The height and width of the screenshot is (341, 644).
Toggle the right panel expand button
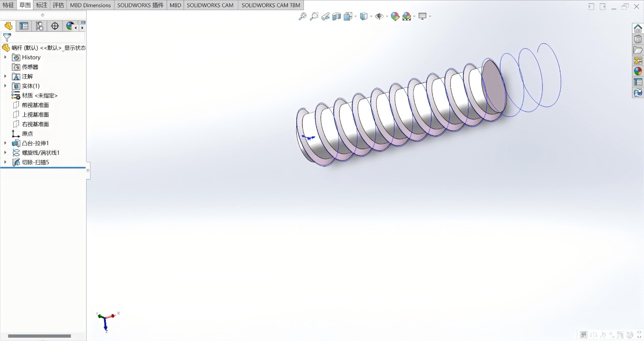click(603, 6)
